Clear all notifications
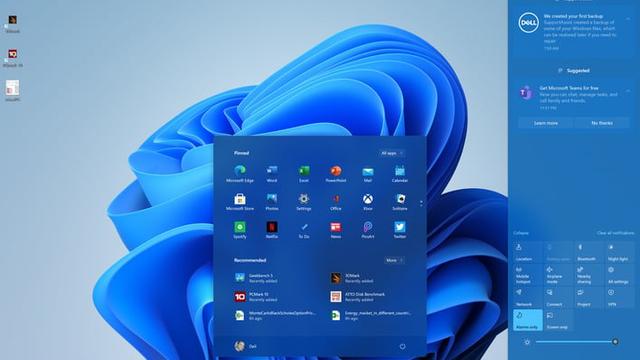 click(x=615, y=233)
